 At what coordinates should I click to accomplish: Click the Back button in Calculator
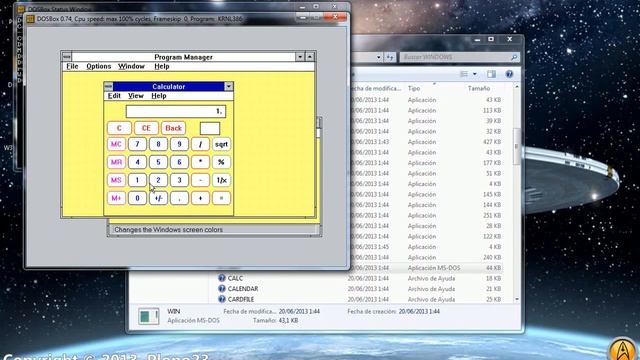tap(173, 128)
